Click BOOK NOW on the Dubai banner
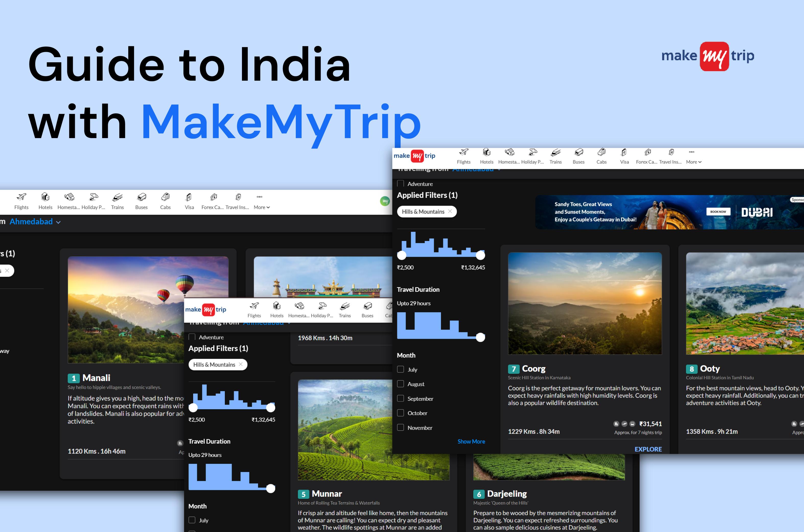This screenshot has width=804, height=532. click(718, 211)
